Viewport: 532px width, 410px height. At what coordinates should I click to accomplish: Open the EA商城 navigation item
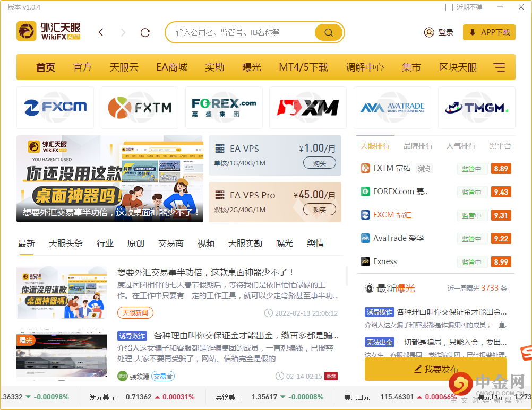(x=171, y=67)
